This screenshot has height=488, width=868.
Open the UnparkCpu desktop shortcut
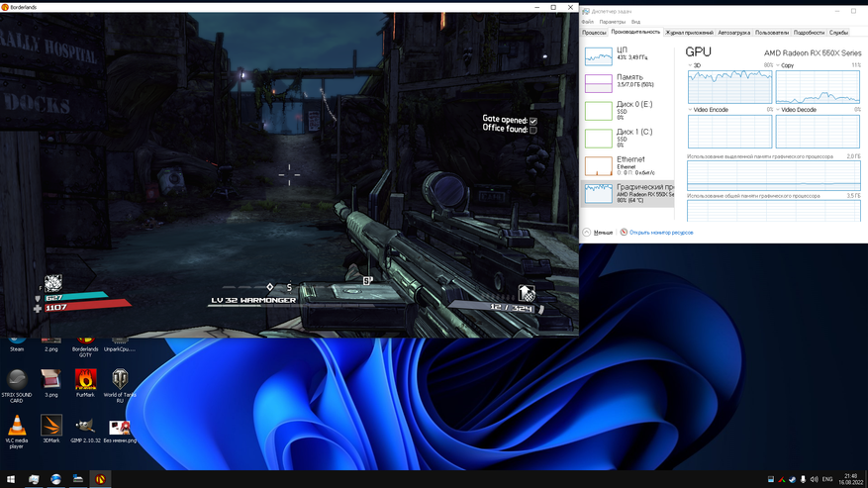point(120,343)
